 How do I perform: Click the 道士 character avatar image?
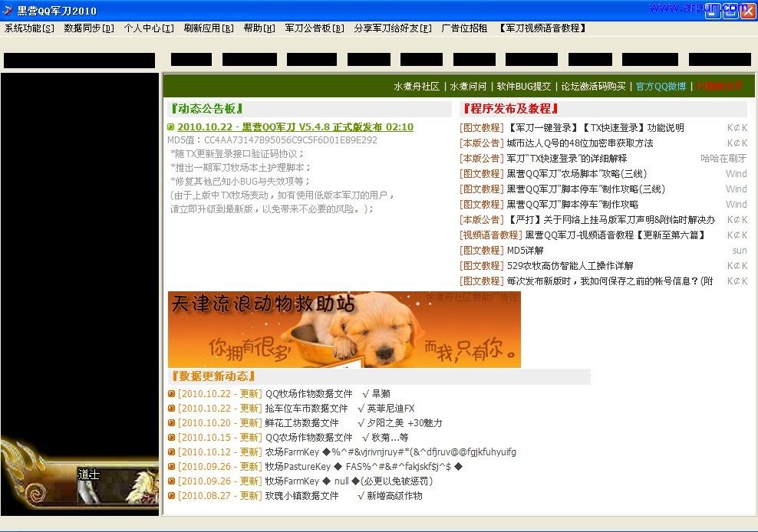(118, 486)
